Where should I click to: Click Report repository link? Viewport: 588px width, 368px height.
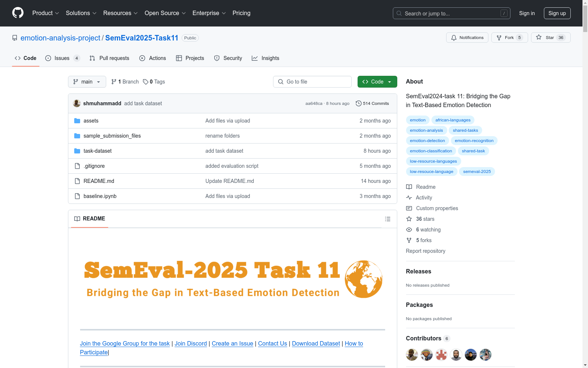[426, 251]
